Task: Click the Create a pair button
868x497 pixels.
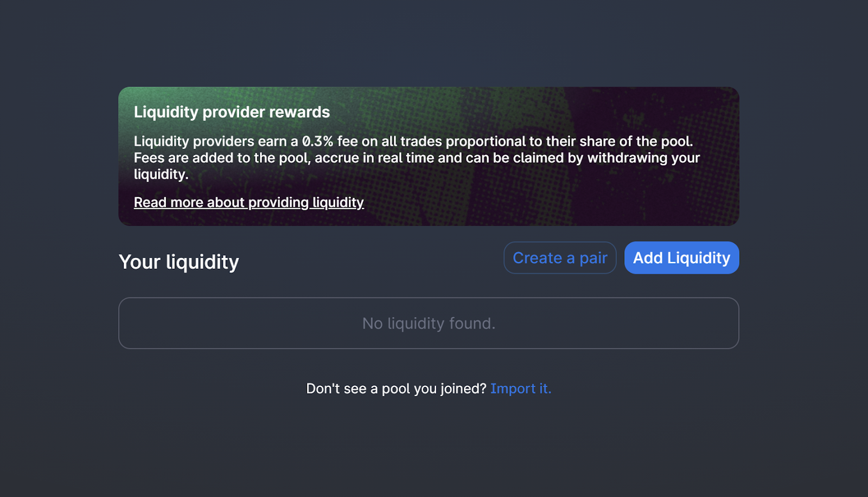Action: [560, 258]
